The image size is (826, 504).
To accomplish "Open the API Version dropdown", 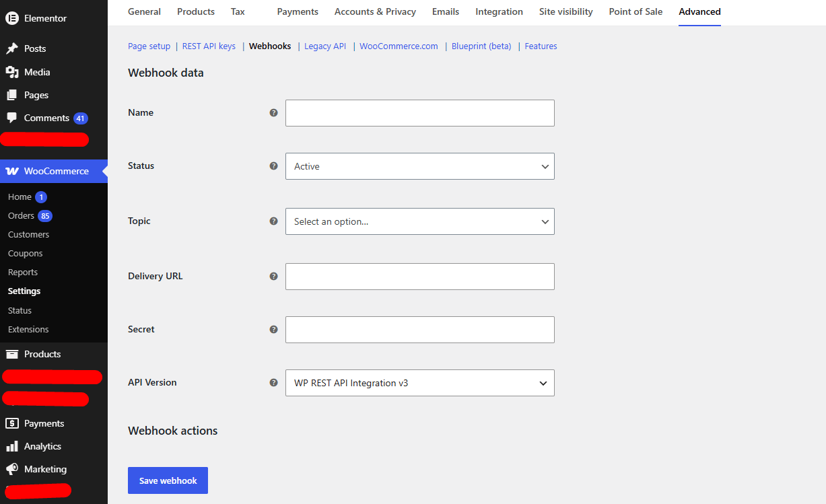I will [420, 383].
